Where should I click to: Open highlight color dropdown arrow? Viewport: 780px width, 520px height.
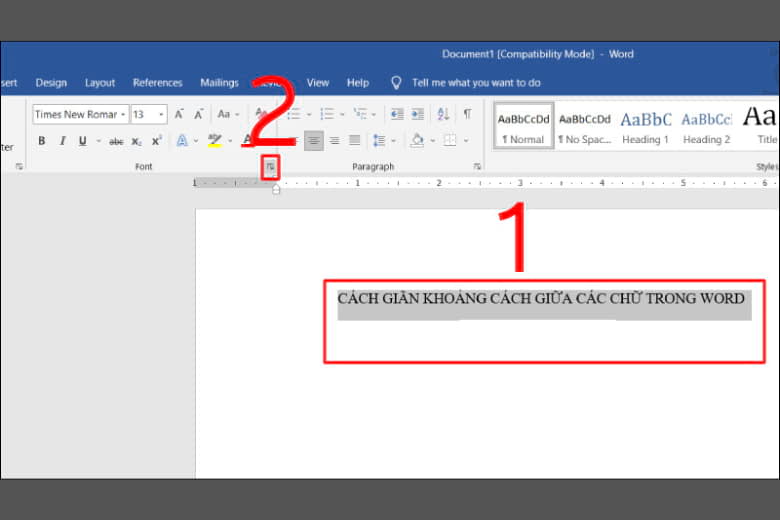tap(230, 141)
